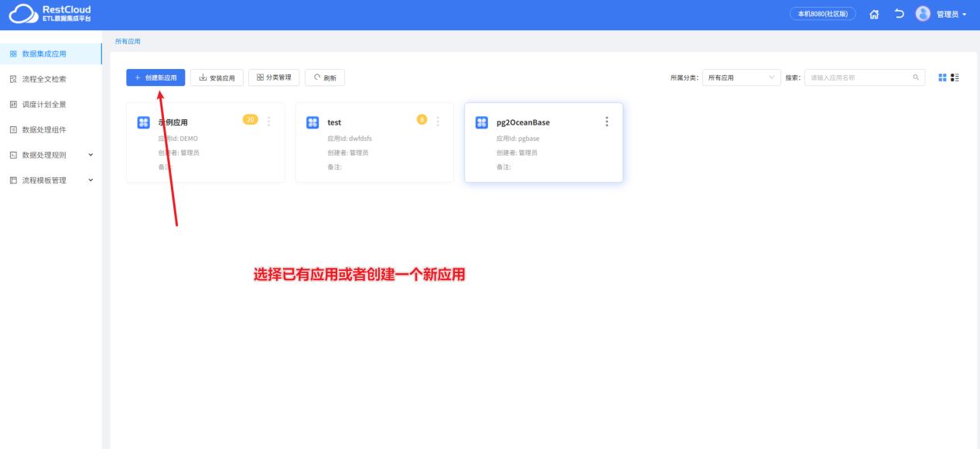The height and width of the screenshot is (449, 980).
Task: Open the test card more options menu
Action: pos(438,122)
